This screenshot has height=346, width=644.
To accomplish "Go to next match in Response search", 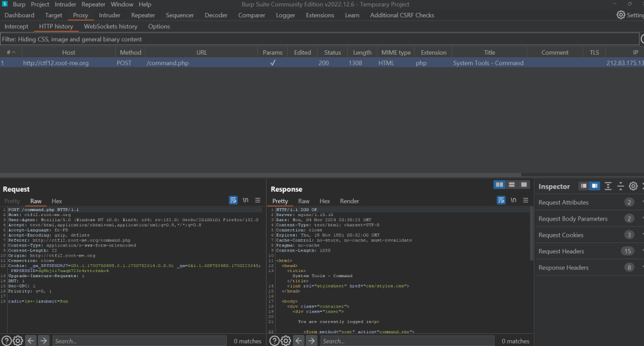I will coord(312,341).
